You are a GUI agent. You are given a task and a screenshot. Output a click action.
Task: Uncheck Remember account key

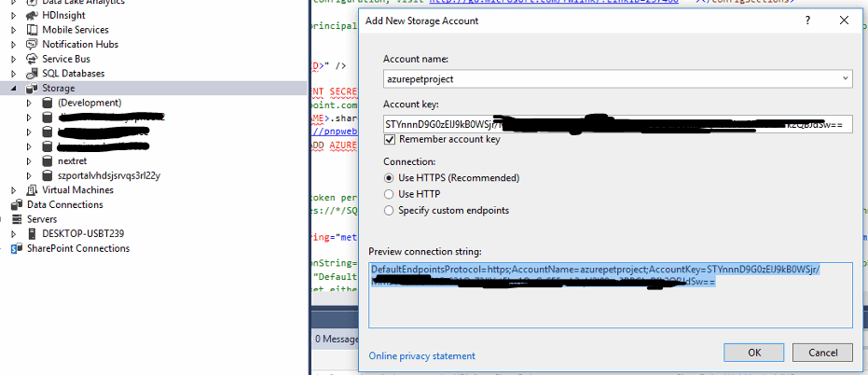[x=389, y=140]
